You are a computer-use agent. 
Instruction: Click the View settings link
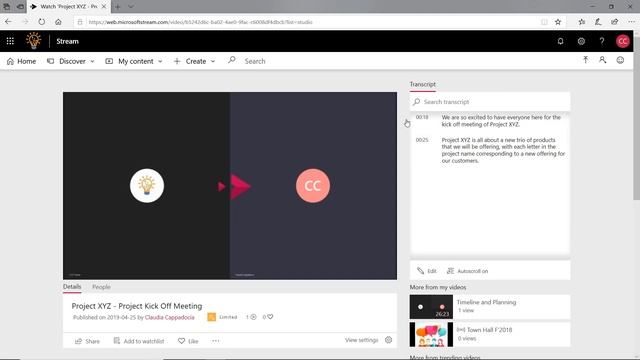coord(362,340)
